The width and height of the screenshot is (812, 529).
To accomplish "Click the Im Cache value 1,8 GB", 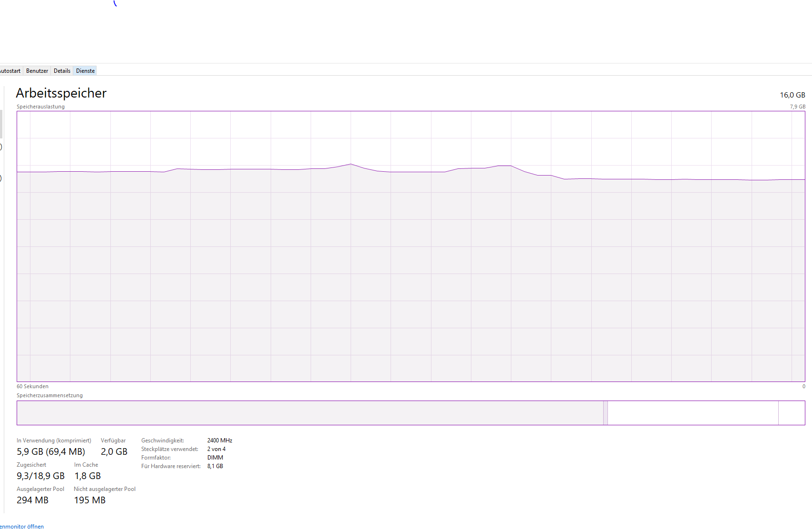I will (x=88, y=476).
